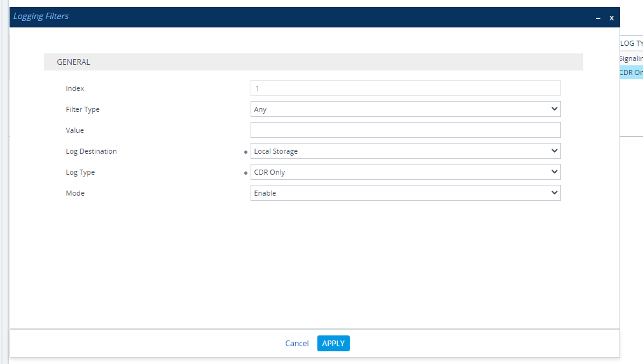Click the Cancel link
This screenshot has height=364, width=643.
point(296,344)
